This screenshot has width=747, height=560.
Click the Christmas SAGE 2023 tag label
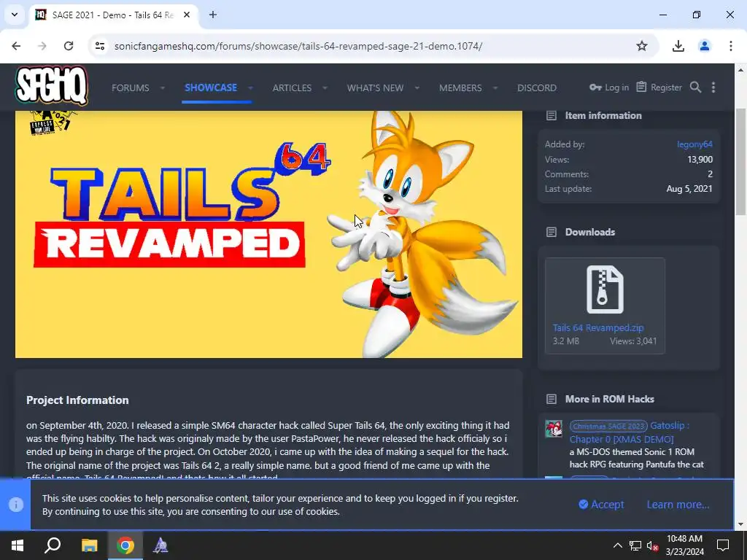(608, 426)
